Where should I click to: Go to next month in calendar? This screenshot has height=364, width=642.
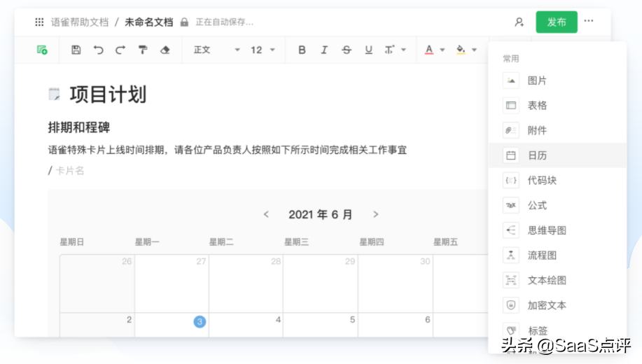(376, 214)
